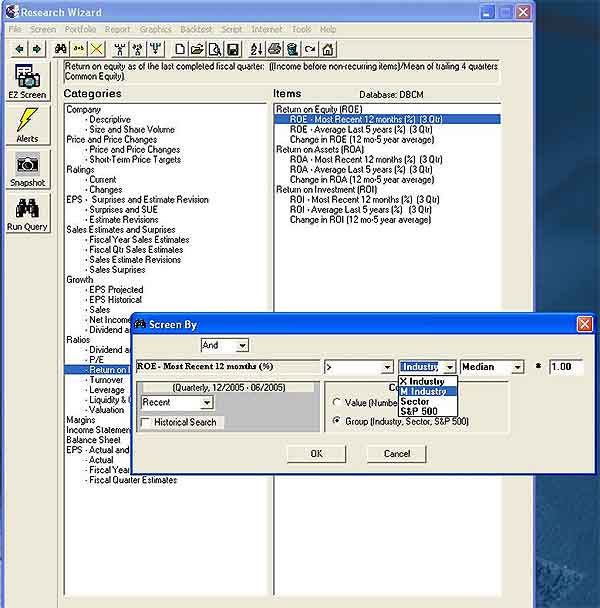Click the Snapshot camera icon
The width and height of the screenshot is (600, 608).
pyautogui.click(x=26, y=167)
